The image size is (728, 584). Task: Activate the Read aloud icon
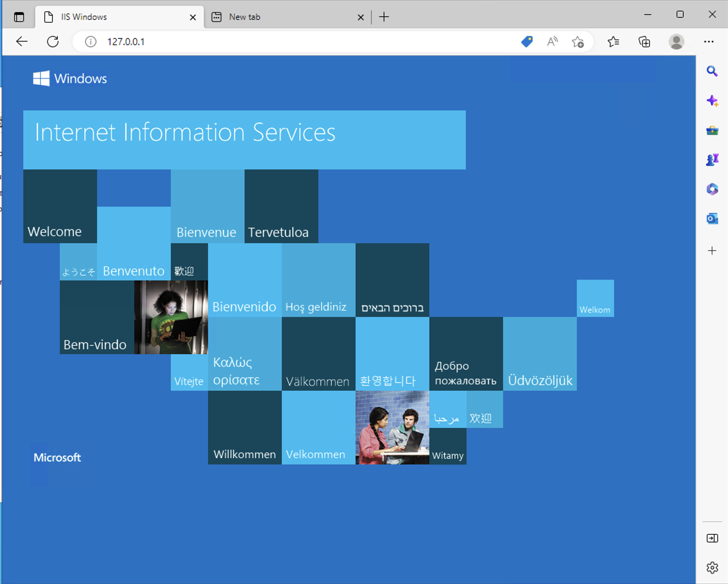pyautogui.click(x=552, y=42)
